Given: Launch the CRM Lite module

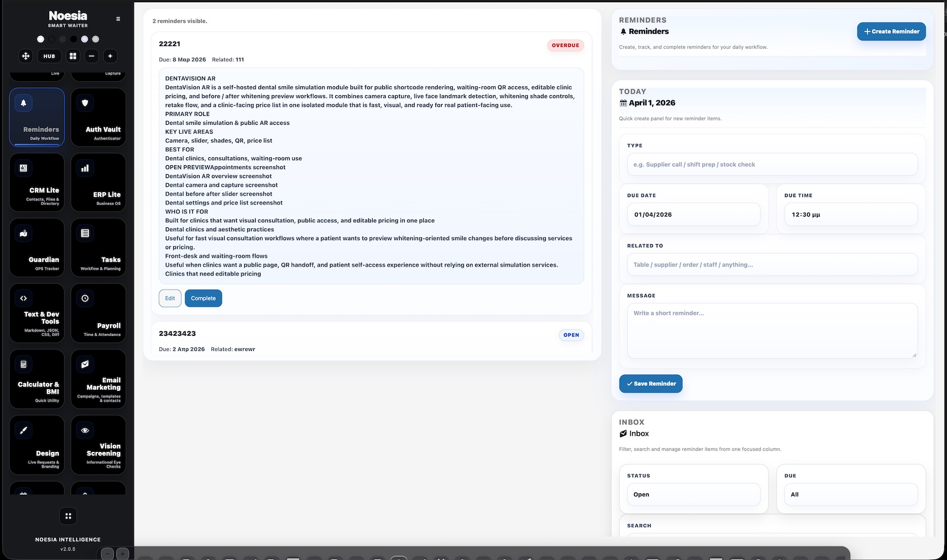Looking at the screenshot, I should [x=37, y=183].
